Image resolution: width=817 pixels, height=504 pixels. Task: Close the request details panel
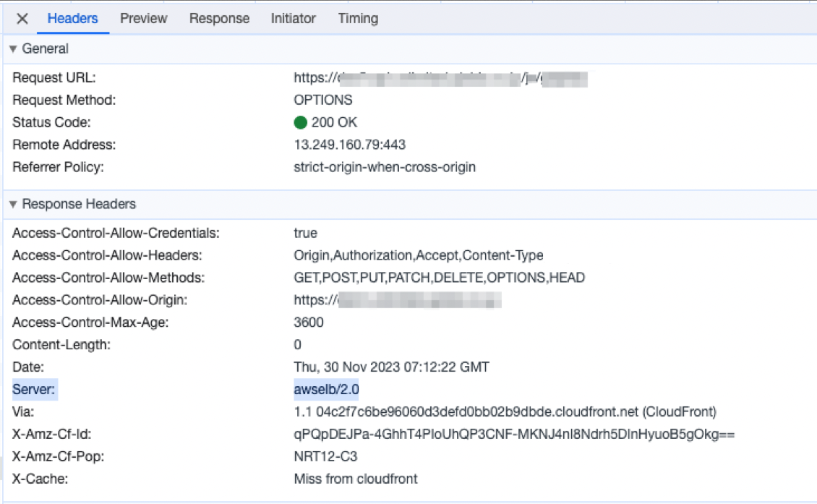(x=22, y=19)
